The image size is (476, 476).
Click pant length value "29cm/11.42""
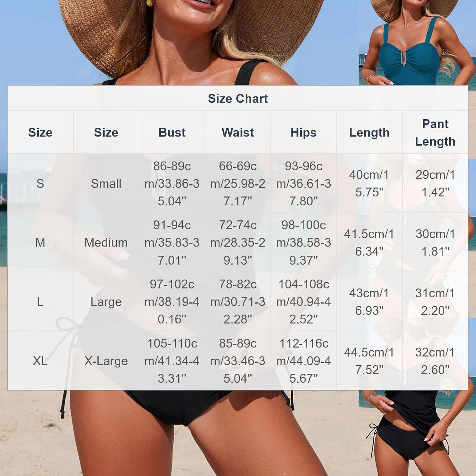[x=435, y=183]
